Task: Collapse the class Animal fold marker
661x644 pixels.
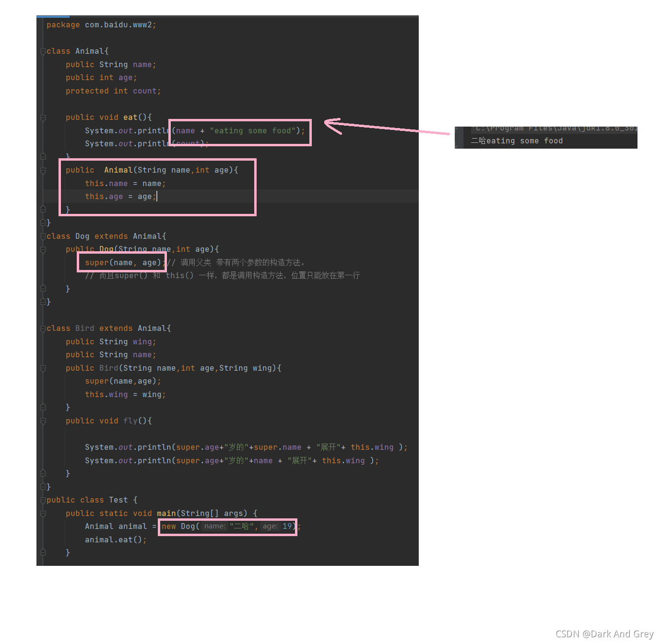Action: point(43,51)
